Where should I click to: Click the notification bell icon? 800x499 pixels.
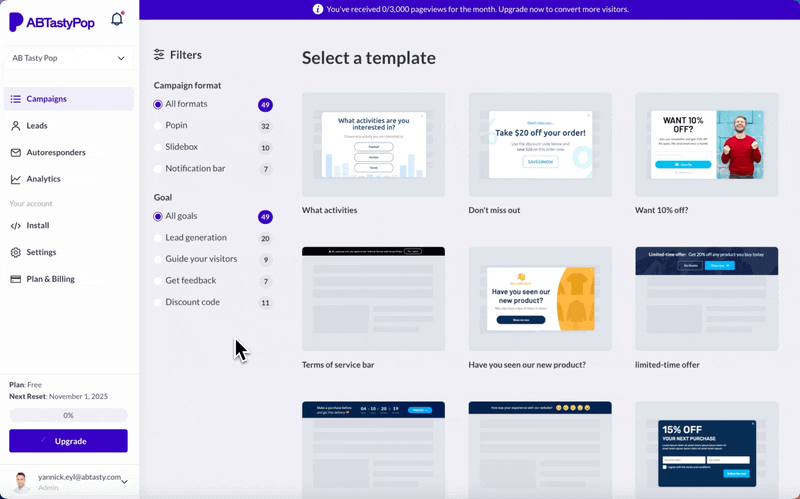click(117, 19)
